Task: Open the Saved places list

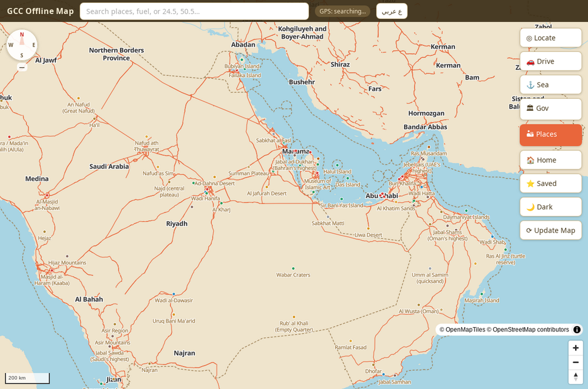Action: [550, 184]
